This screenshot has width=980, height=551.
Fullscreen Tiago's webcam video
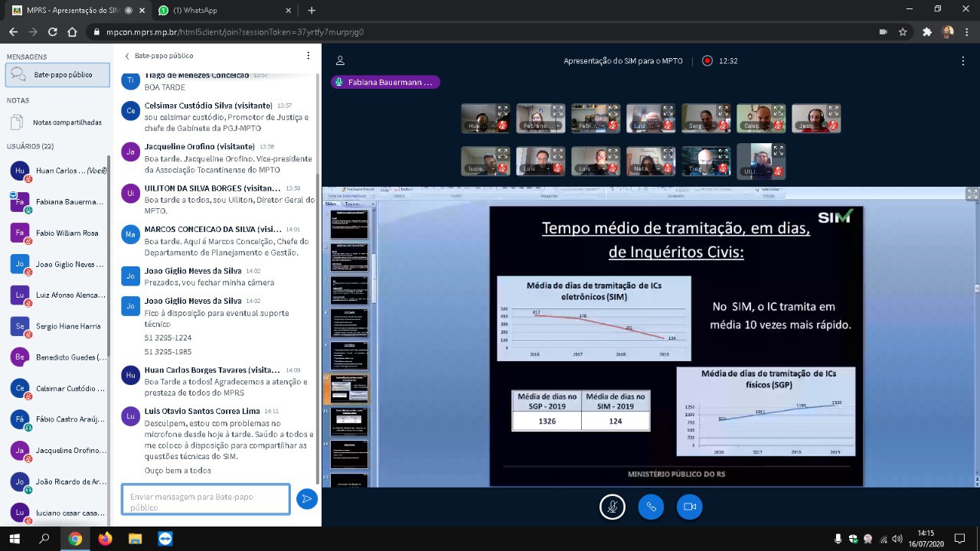click(724, 154)
